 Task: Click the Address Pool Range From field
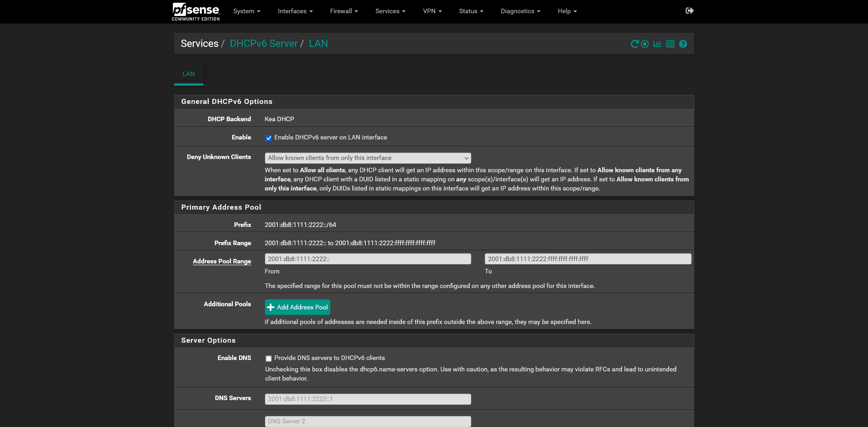pyautogui.click(x=368, y=259)
